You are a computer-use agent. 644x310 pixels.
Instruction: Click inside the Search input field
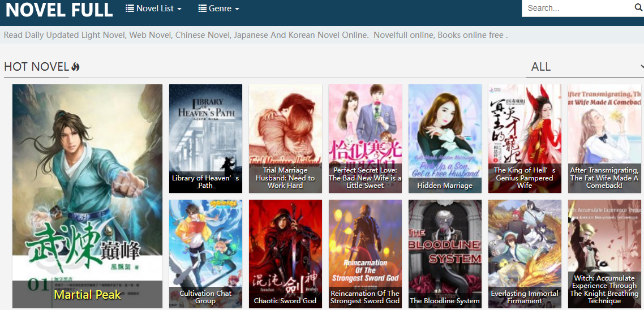pos(577,8)
